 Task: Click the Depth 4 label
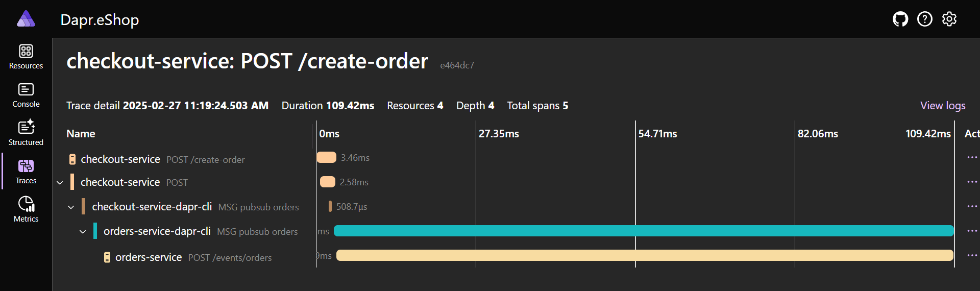click(475, 106)
